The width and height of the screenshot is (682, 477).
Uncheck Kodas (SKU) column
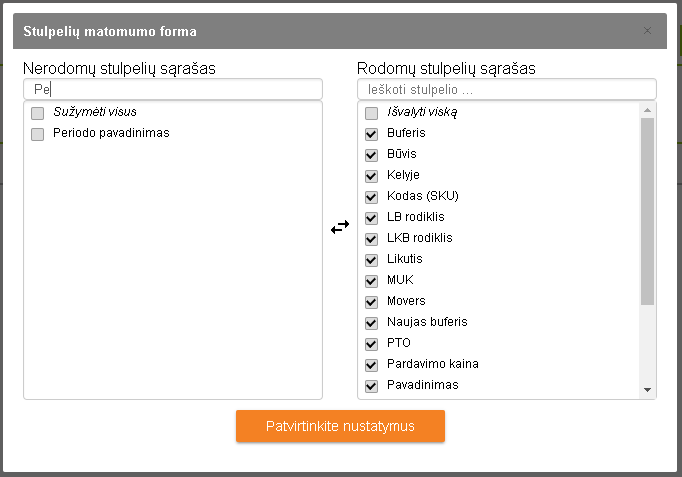372,197
